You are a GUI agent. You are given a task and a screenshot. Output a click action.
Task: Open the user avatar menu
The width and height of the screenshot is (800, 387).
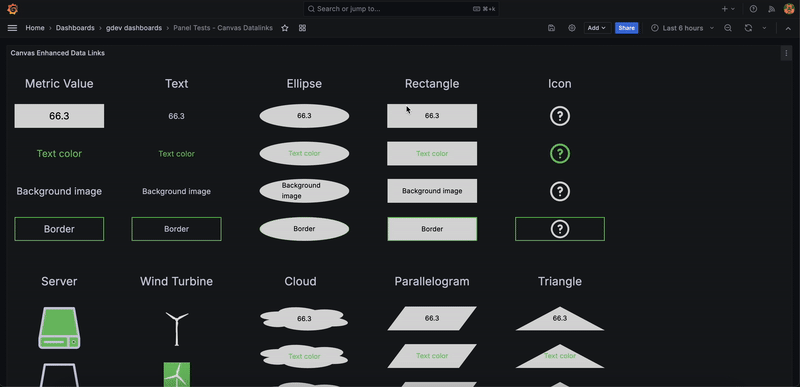789,9
